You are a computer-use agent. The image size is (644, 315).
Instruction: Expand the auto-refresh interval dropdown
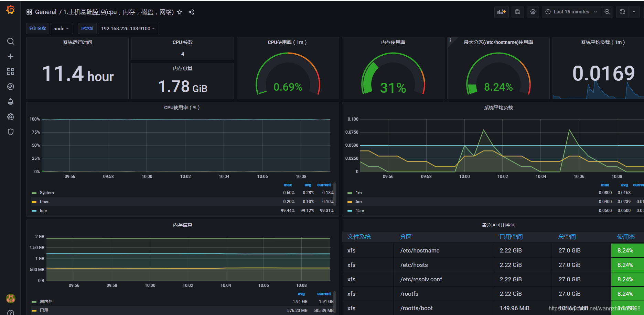coord(635,12)
